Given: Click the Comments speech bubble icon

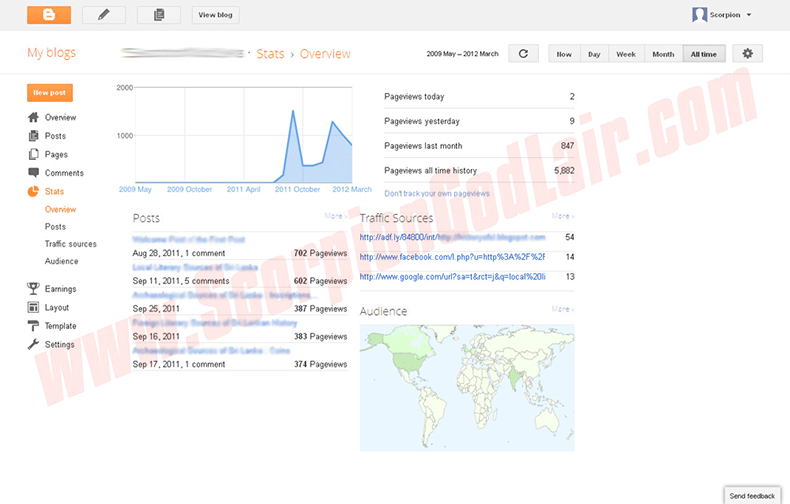Looking at the screenshot, I should click(33, 173).
